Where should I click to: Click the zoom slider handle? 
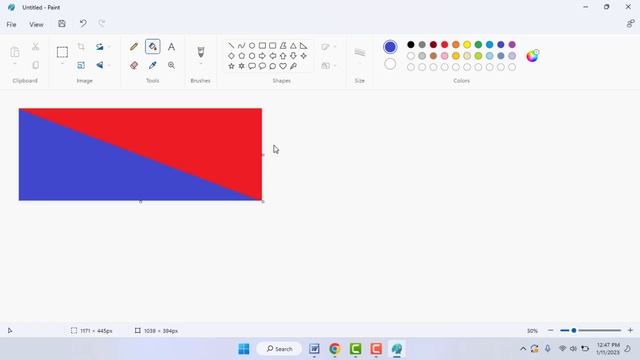pos(573,330)
